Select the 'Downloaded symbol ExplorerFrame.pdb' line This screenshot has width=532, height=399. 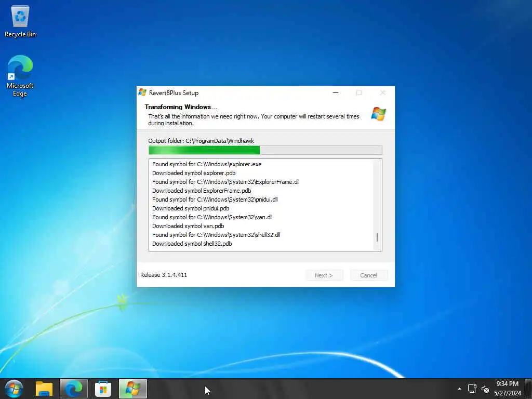coord(202,191)
